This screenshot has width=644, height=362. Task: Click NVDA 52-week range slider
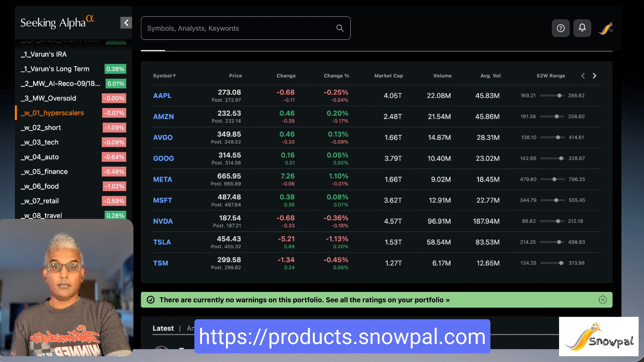(x=552, y=221)
